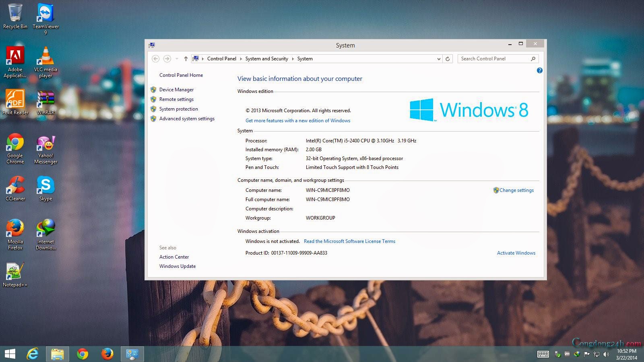Refresh the System page
Screen dimensions: 644x362
coord(448,59)
